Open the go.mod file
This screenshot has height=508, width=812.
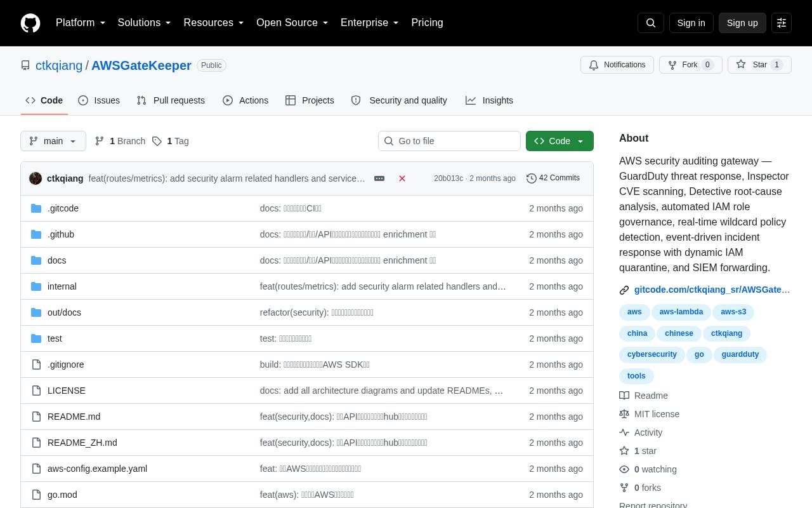coord(62,495)
